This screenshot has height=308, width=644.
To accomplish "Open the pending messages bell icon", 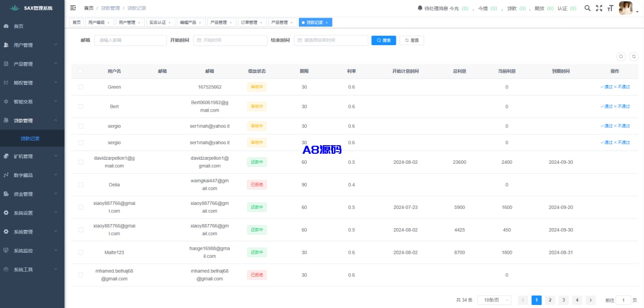I will coord(420,8).
